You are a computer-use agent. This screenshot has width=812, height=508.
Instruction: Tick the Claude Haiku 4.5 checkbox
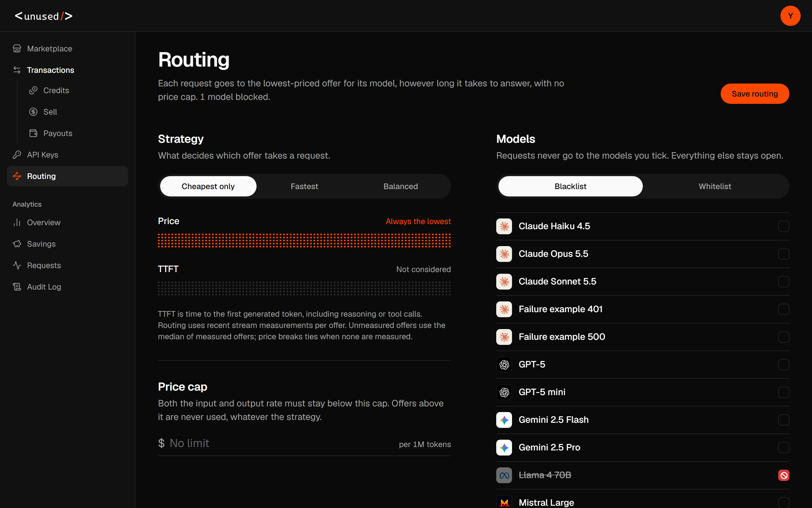pyautogui.click(x=784, y=226)
